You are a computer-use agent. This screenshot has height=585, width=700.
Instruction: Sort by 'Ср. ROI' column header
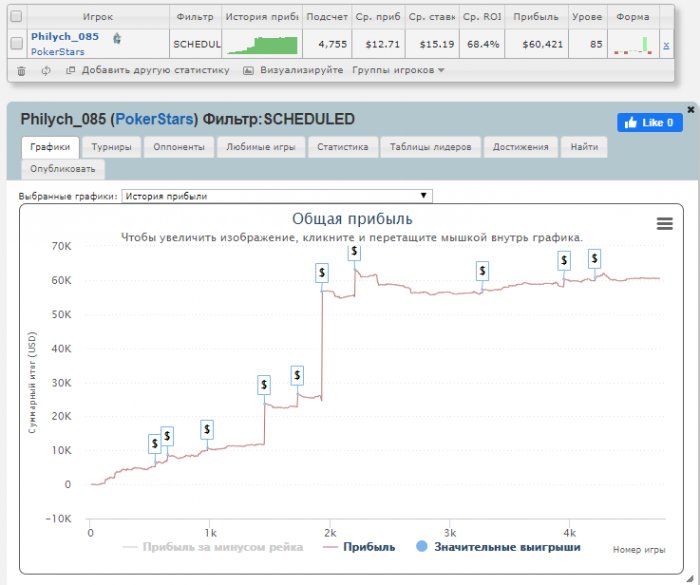[482, 17]
